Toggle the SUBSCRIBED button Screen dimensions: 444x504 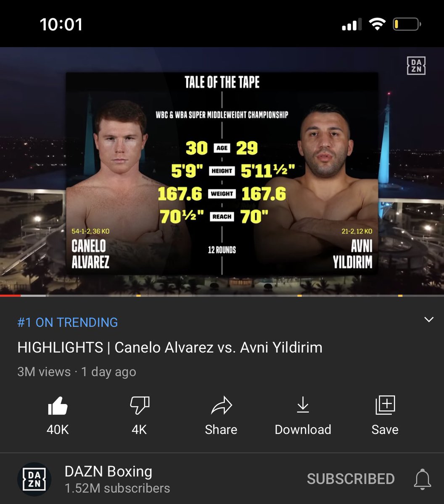click(x=351, y=479)
